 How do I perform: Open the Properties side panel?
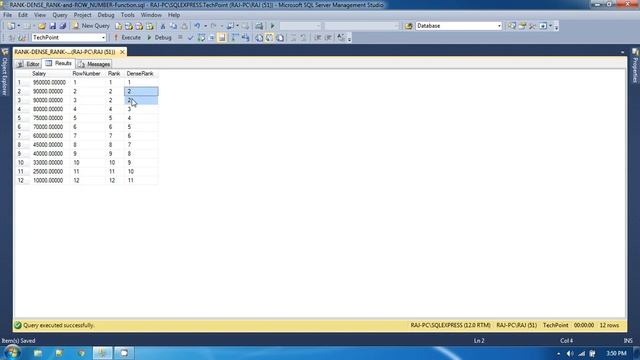point(635,66)
